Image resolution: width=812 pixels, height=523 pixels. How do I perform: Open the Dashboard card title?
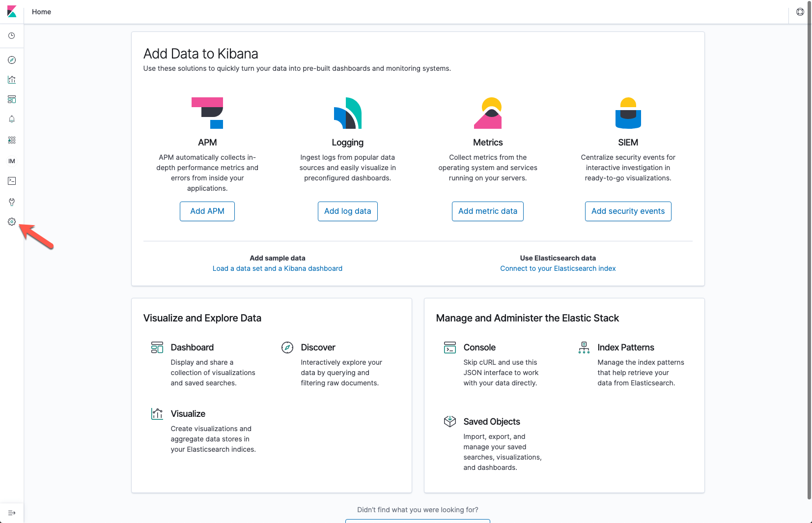point(192,348)
